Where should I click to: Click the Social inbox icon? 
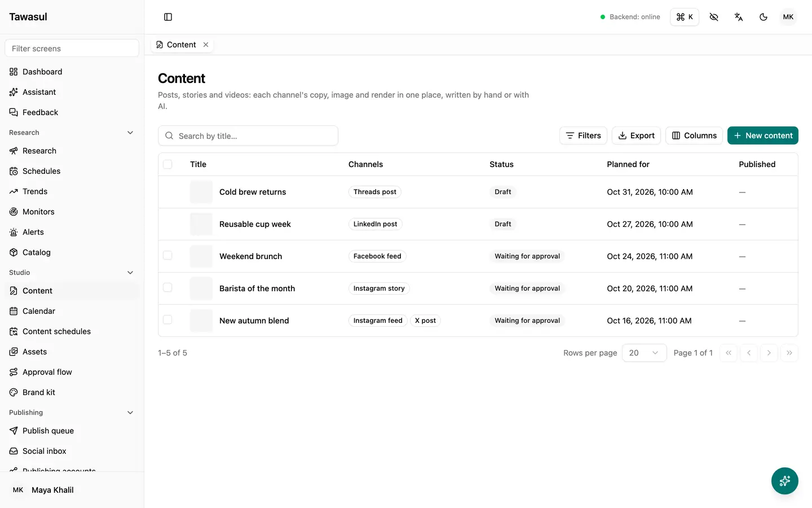pyautogui.click(x=14, y=451)
